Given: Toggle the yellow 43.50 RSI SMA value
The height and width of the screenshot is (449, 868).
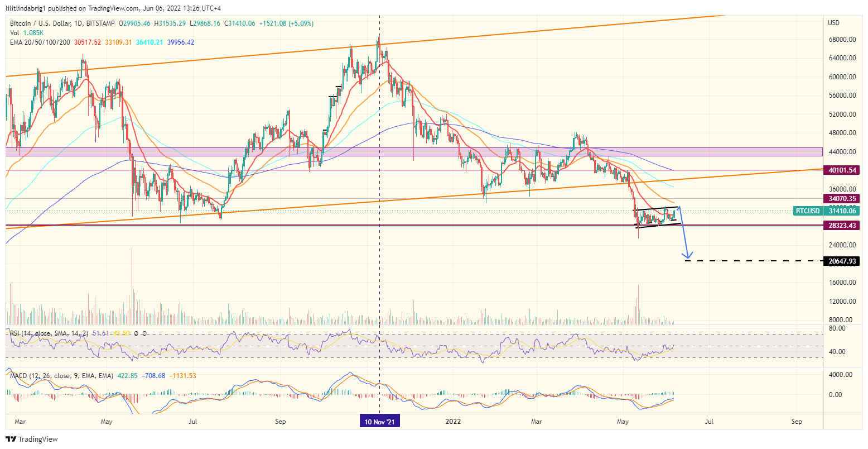Looking at the screenshot, I should click(x=121, y=333).
